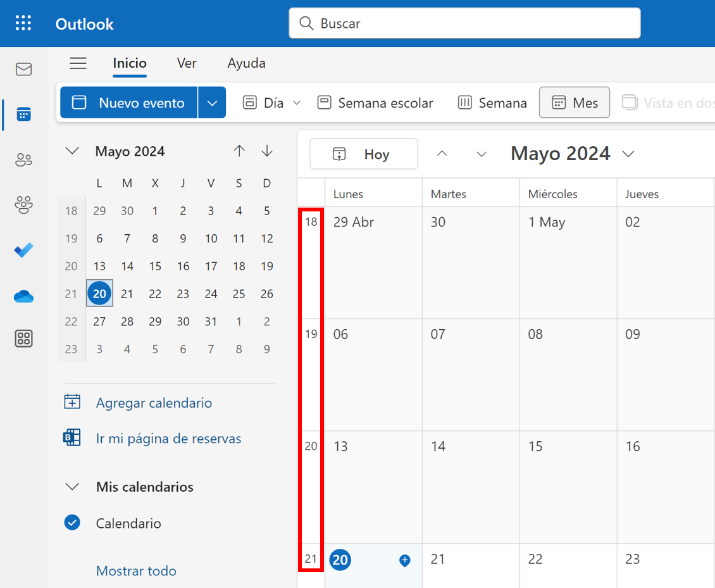The width and height of the screenshot is (715, 588).
Task: Select day 26 in mini calendar
Action: (x=267, y=294)
